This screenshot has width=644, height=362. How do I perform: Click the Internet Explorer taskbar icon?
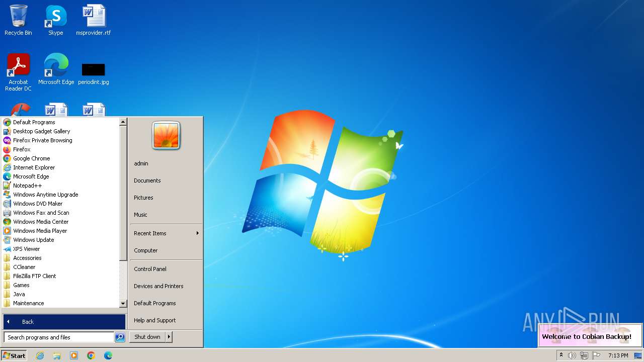point(40,355)
